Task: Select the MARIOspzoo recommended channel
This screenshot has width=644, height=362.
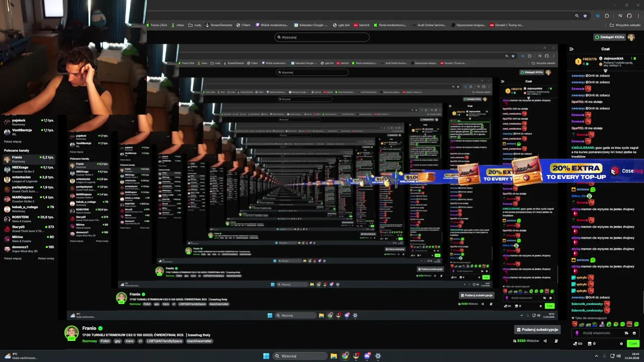Action: point(29,199)
